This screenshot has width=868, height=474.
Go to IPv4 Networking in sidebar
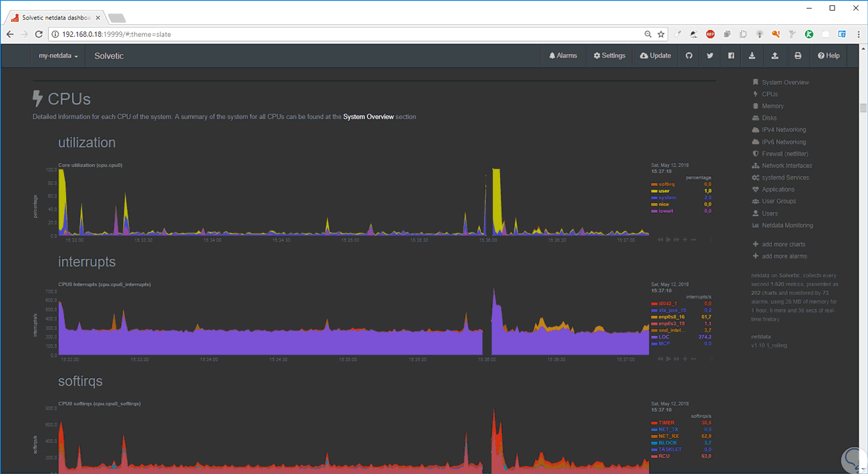coord(783,130)
